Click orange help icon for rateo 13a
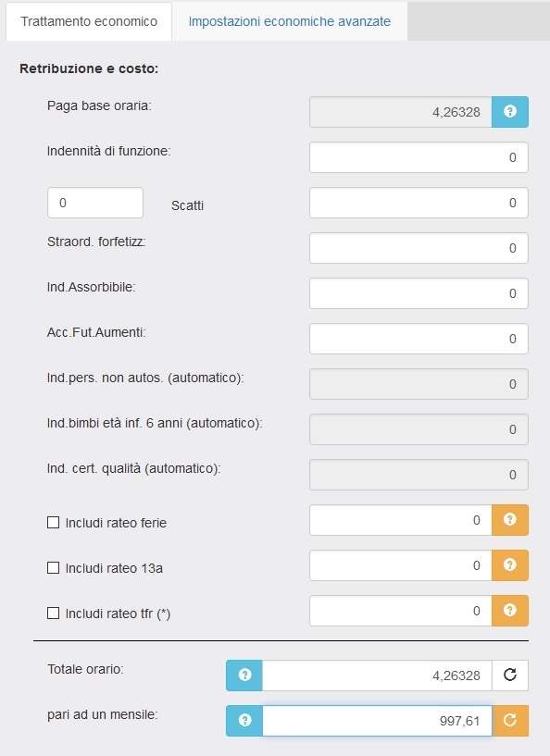This screenshot has height=756, width=550. click(x=510, y=565)
